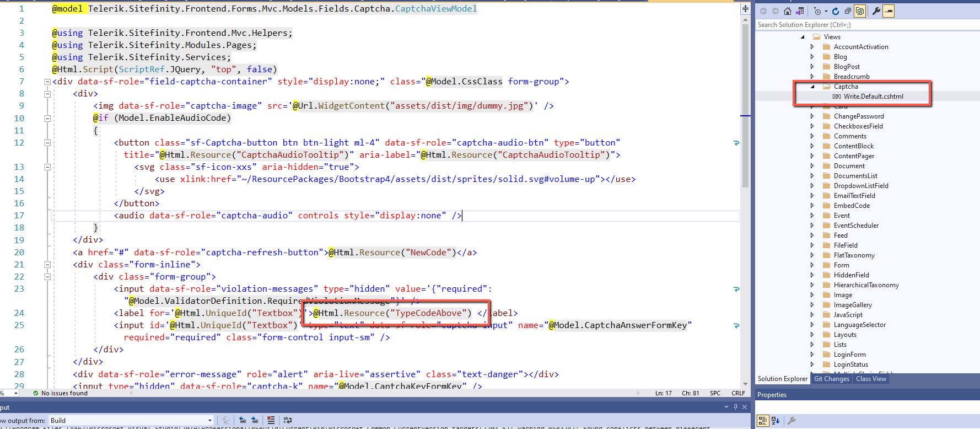Select the LanguageSelector folder icon
Screen dimensions: 980x429
point(826,325)
